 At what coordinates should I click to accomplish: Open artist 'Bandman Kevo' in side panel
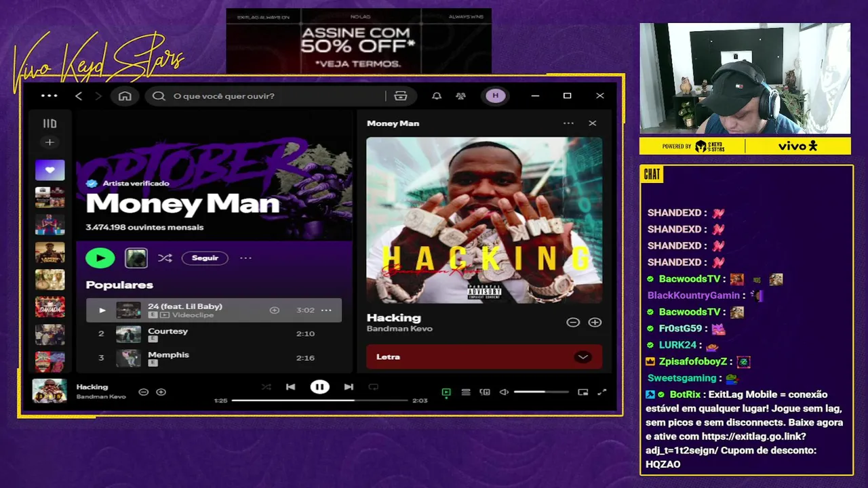click(399, 329)
